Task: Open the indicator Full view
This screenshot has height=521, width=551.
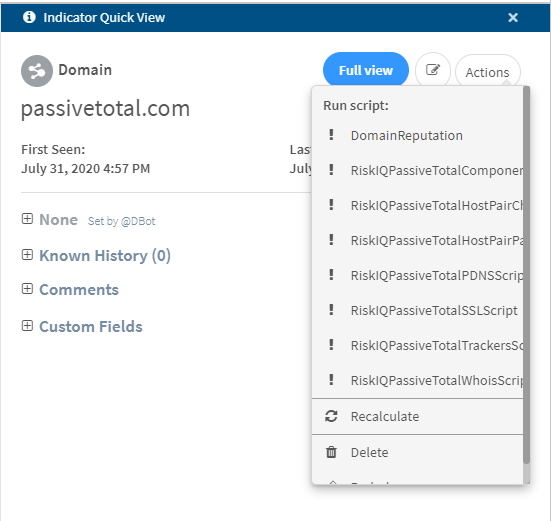Action: [x=365, y=70]
